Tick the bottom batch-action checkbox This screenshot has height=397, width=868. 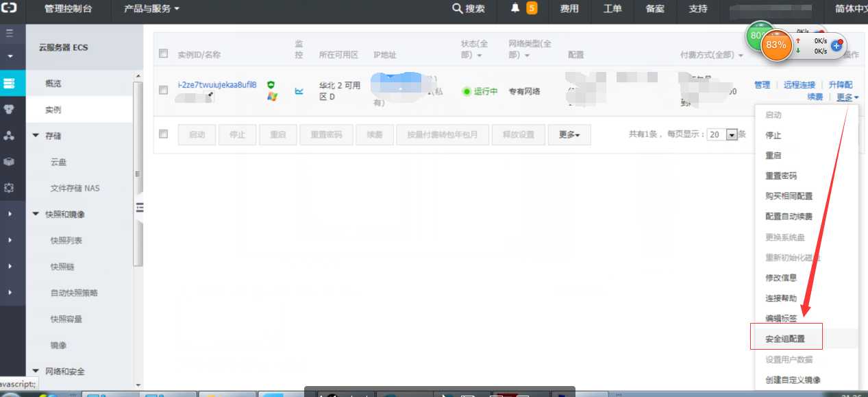[163, 134]
